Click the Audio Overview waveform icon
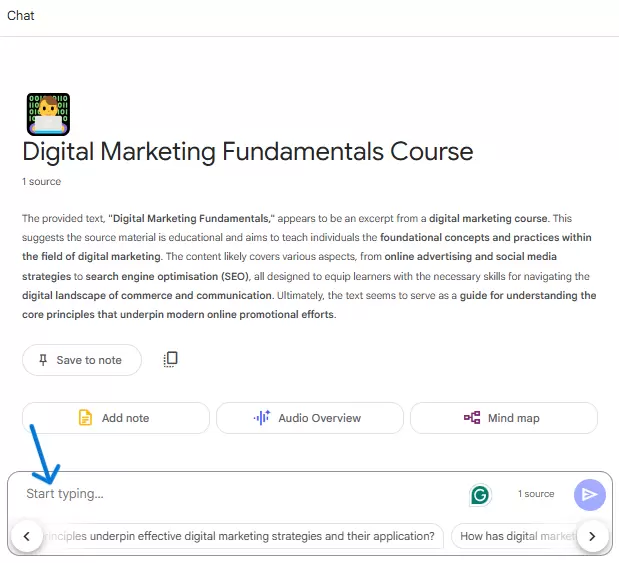The image size is (619, 563). click(262, 417)
